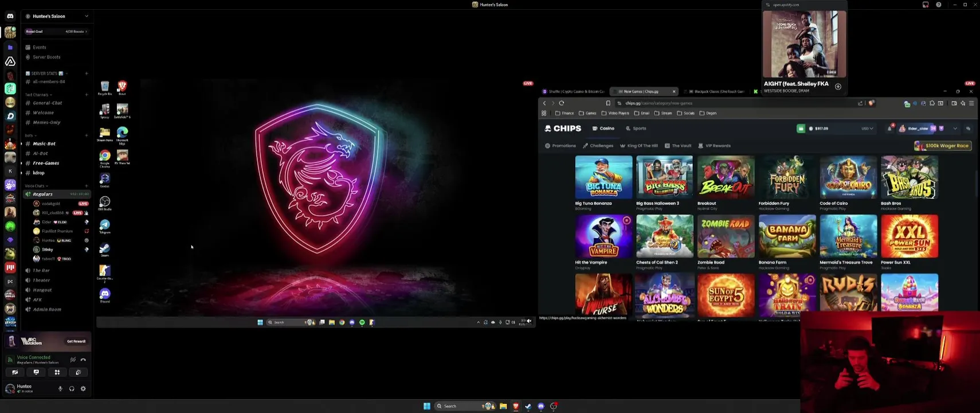
Task: Open Discord direct messages home icon
Action: 10,16
